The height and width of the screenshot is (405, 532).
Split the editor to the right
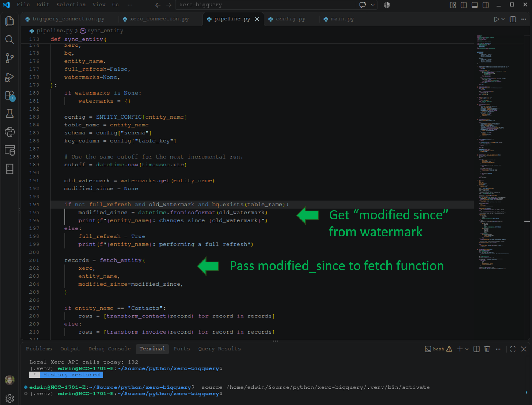(513, 19)
